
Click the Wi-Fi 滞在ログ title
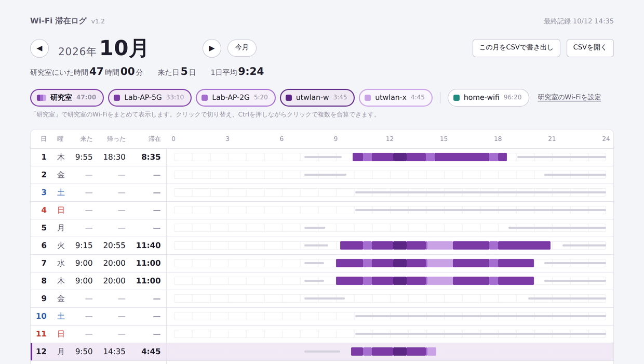tap(58, 21)
